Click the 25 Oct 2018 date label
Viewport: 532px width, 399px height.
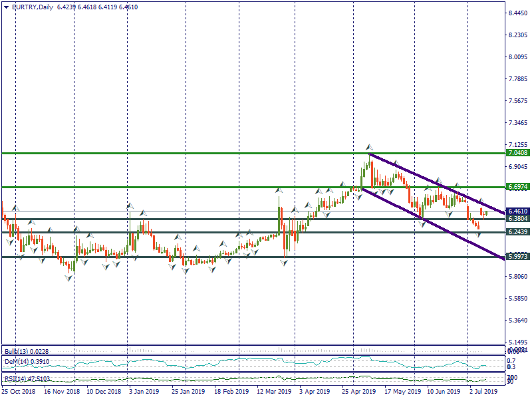[19, 392]
